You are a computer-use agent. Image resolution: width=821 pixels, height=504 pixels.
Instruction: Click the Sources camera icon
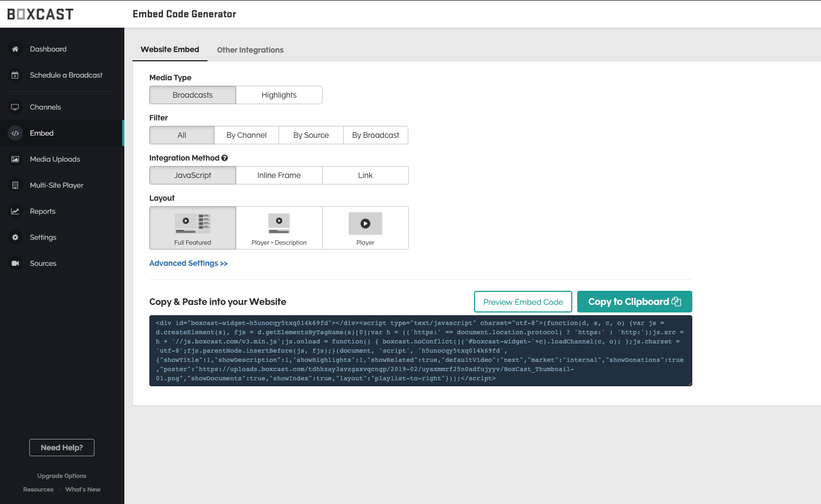[x=15, y=264]
